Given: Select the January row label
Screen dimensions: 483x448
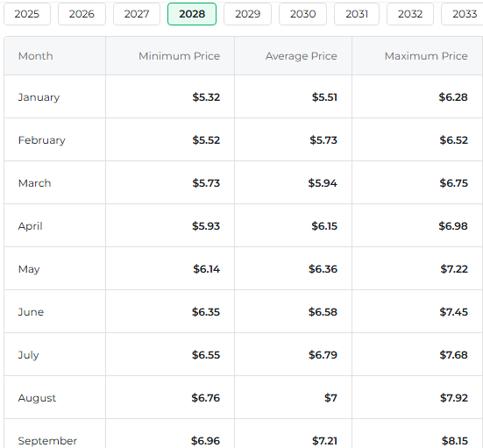Looking at the screenshot, I should coord(39,97).
